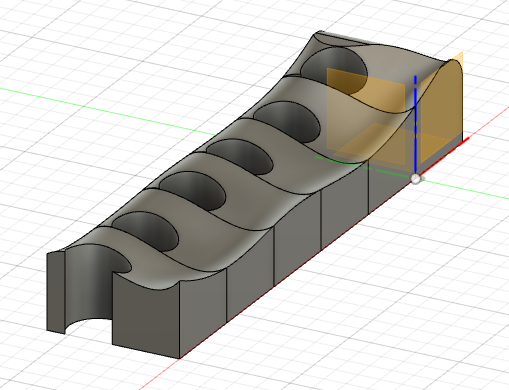This screenshot has height=390, width=509.
Task: Click the green axis line at left
Action: pos(107,111)
